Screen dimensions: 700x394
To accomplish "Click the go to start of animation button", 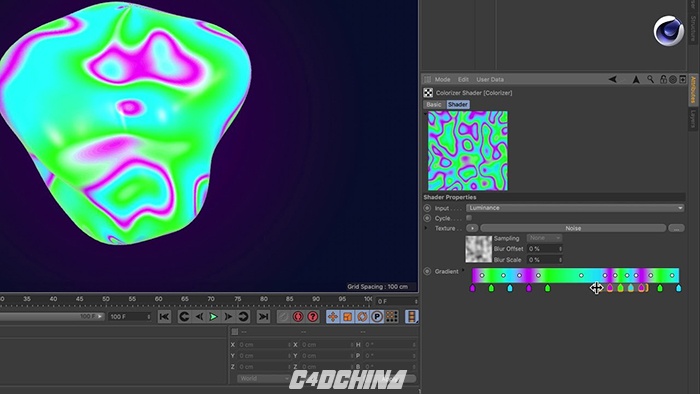I will point(164,317).
